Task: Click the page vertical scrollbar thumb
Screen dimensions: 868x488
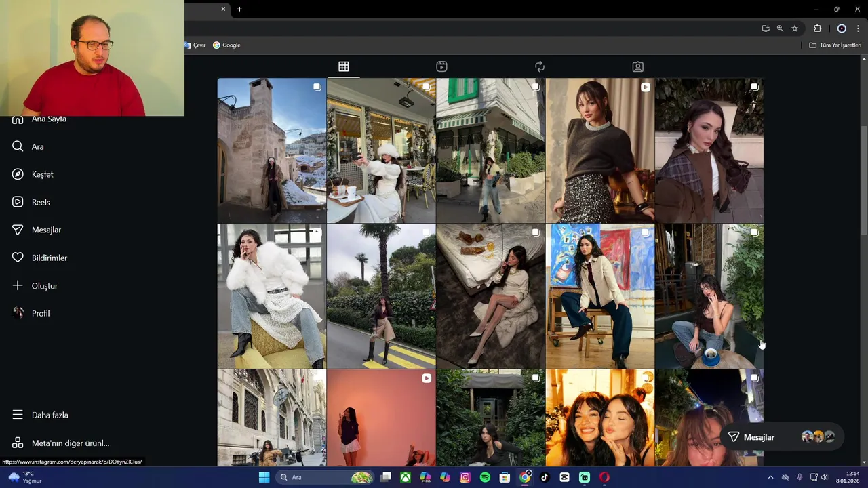Action: point(864,180)
